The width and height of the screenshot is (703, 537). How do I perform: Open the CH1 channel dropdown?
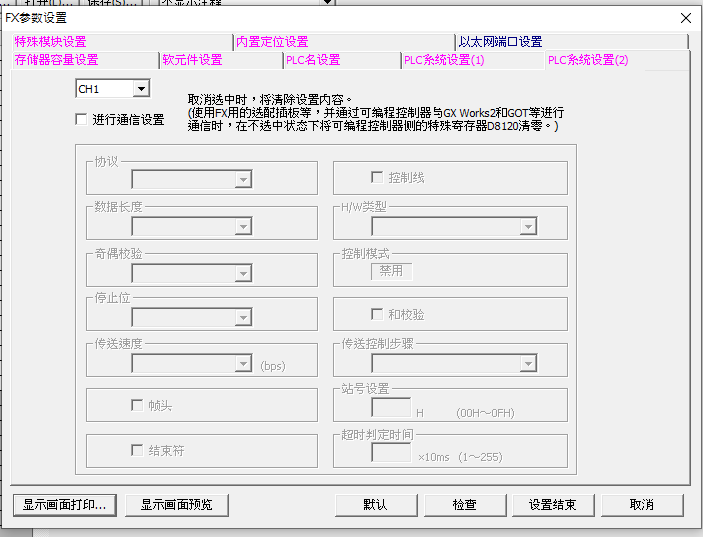pos(140,90)
